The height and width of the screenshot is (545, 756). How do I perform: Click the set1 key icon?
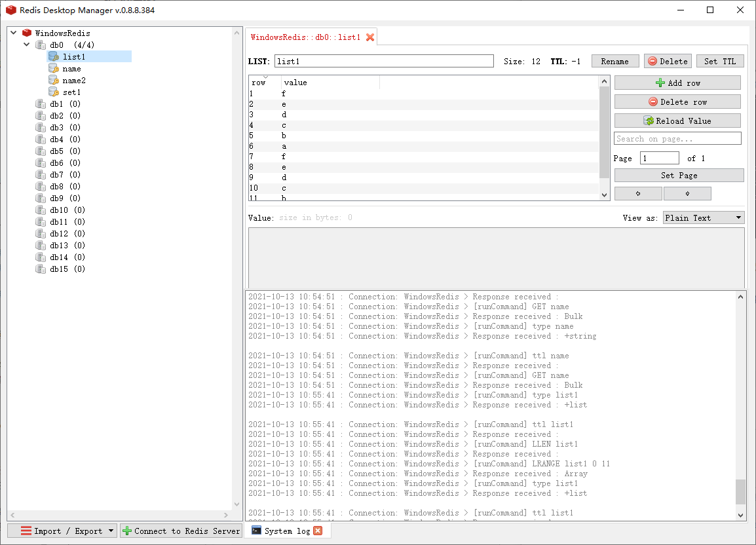click(54, 92)
